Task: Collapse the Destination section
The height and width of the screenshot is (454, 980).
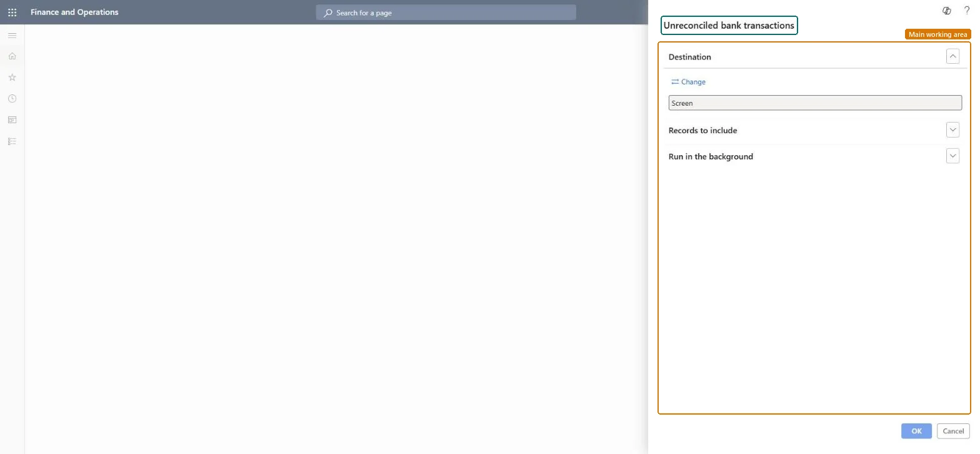Action: (952, 56)
